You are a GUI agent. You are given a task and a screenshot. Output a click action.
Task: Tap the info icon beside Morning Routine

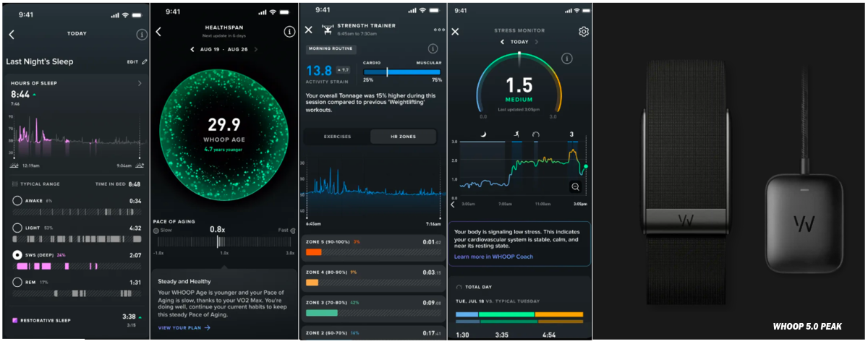point(433,49)
